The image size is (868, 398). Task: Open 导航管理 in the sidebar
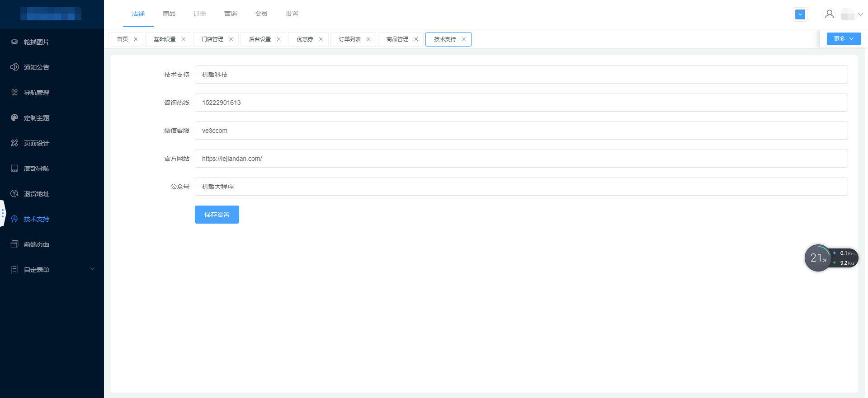[52, 93]
